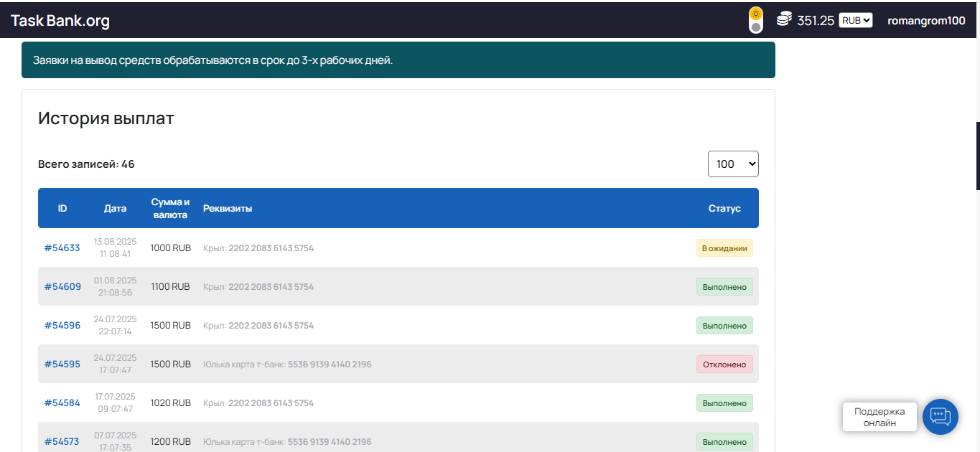This screenshot has height=452, width=980.
Task: Click the 'В ожидании' status badge
Action: coord(724,248)
